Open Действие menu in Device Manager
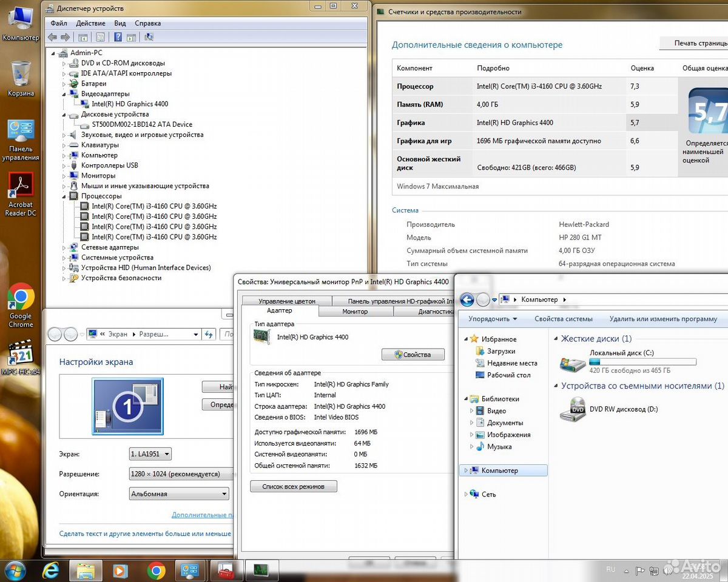Screen dimensions: 728x582 point(90,23)
